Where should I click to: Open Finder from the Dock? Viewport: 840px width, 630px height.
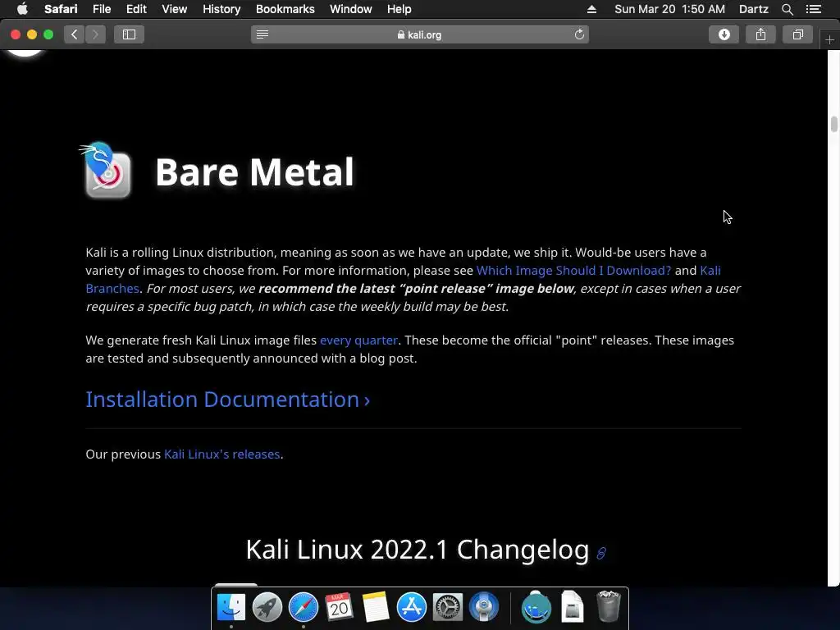tap(231, 608)
